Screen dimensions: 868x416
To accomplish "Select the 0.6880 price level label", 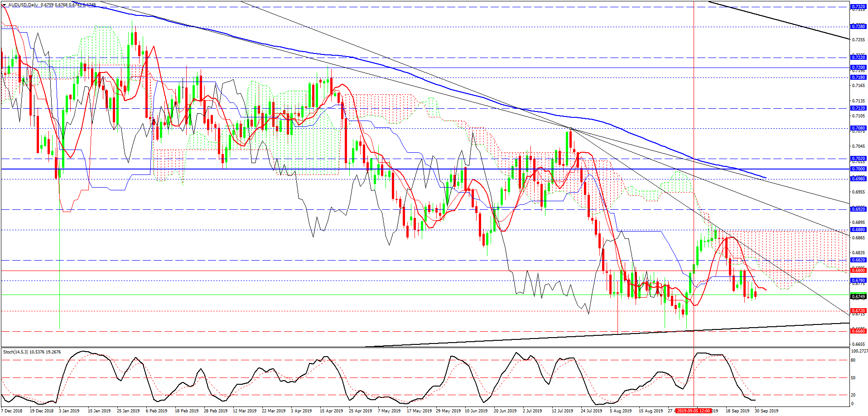I will [858, 230].
